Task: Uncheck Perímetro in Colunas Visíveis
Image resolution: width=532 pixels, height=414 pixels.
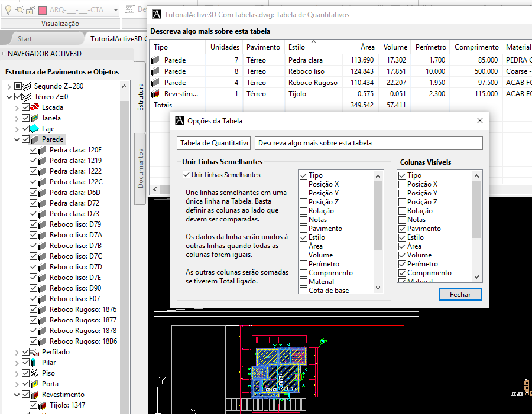Action: coord(403,264)
